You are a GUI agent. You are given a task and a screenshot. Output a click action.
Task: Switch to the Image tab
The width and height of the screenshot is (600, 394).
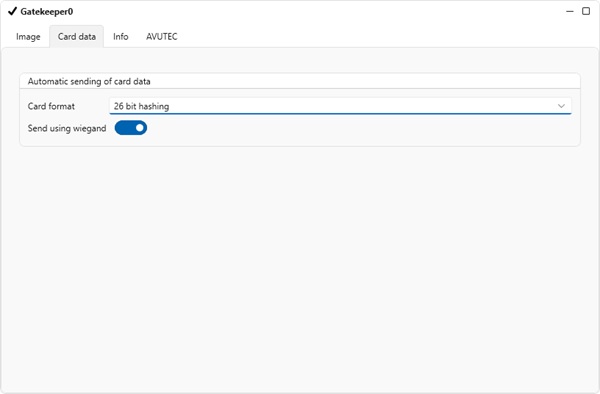pyautogui.click(x=28, y=37)
